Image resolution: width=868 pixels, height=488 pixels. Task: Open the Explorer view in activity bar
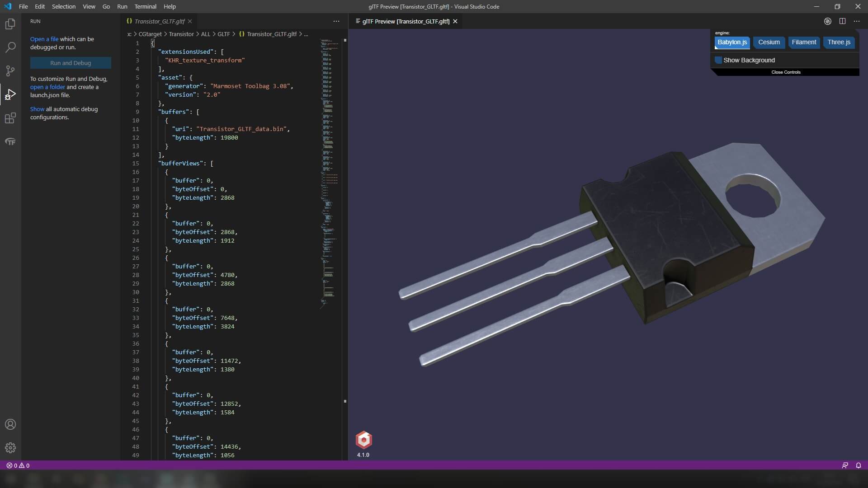(10, 24)
